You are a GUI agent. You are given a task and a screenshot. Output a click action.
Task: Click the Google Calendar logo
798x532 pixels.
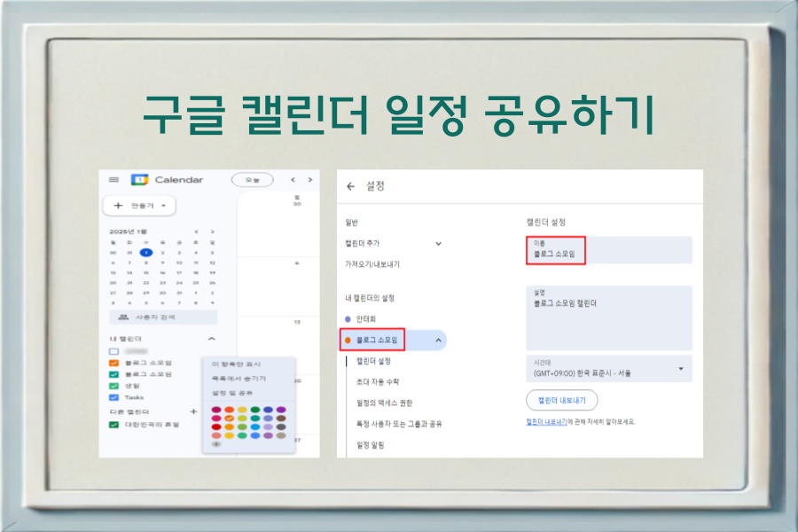(139, 180)
